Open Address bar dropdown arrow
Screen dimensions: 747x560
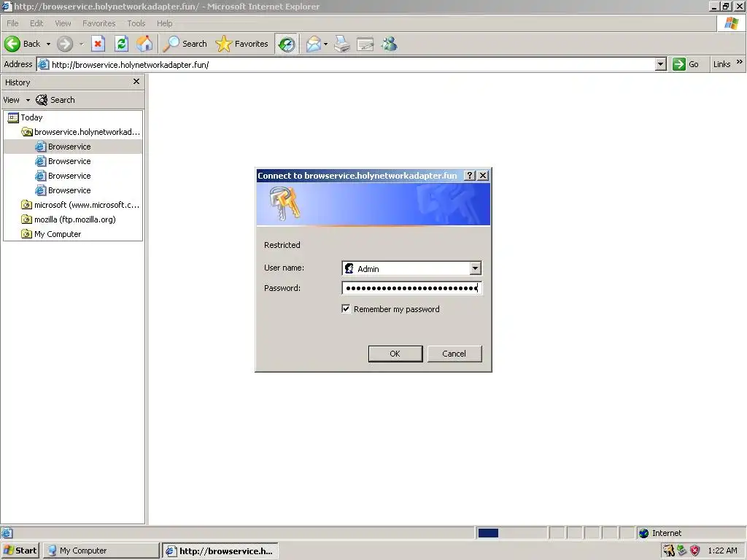click(660, 64)
